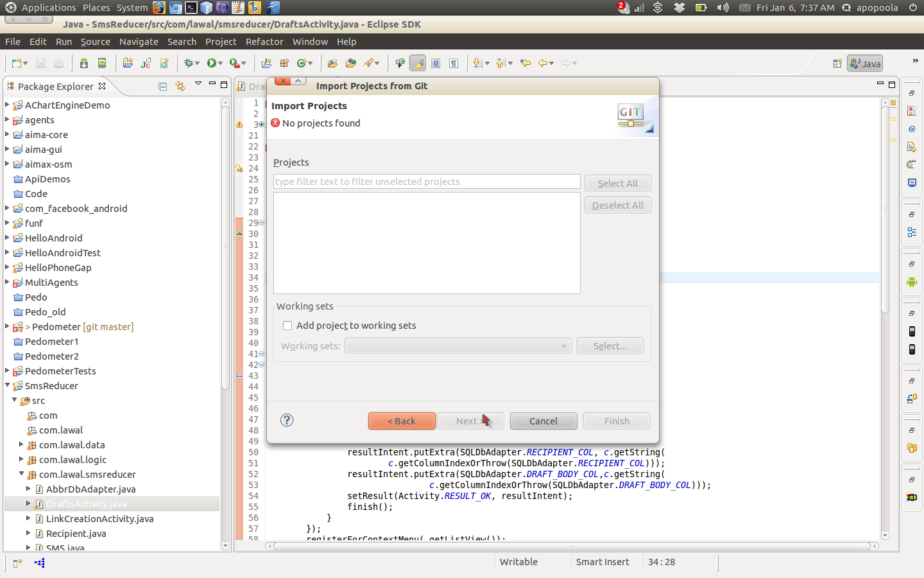The width and height of the screenshot is (924, 578).
Task: Open the Navigate menu
Action: pos(139,42)
